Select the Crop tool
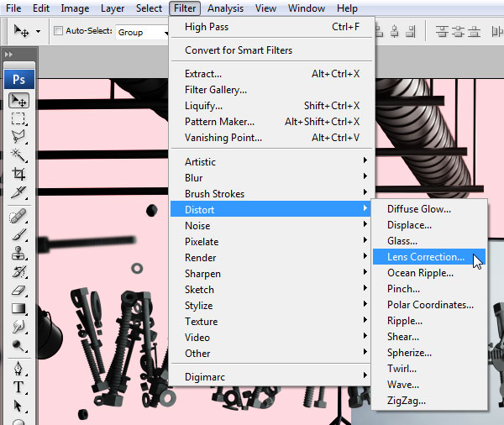Image resolution: width=504 pixels, height=425 pixels. (19, 174)
